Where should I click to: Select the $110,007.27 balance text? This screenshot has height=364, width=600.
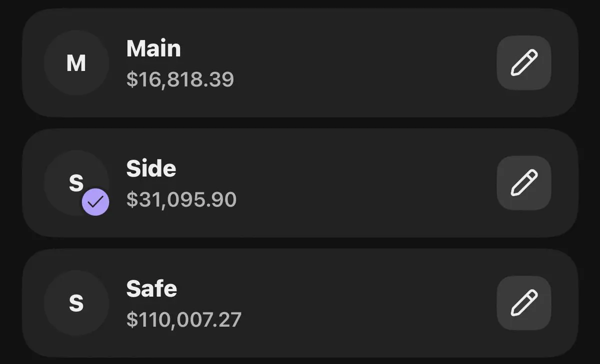coord(184,319)
